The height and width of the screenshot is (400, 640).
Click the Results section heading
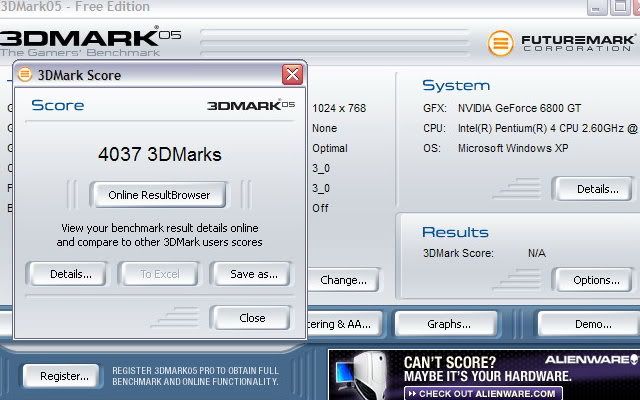[455, 232]
